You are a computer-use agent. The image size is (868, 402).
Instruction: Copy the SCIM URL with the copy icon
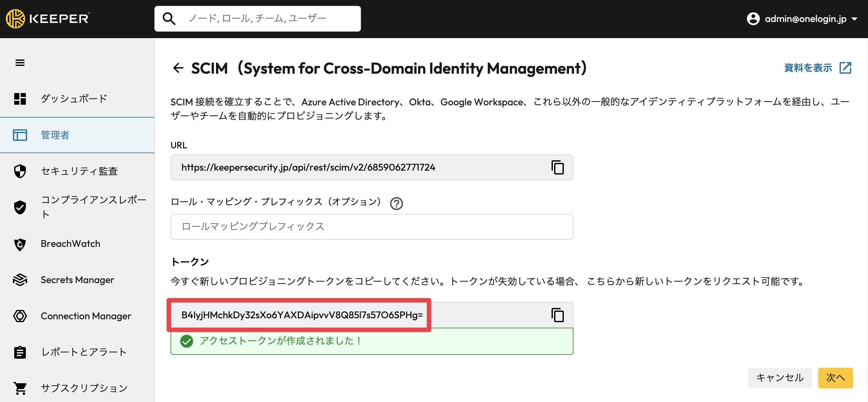(557, 167)
